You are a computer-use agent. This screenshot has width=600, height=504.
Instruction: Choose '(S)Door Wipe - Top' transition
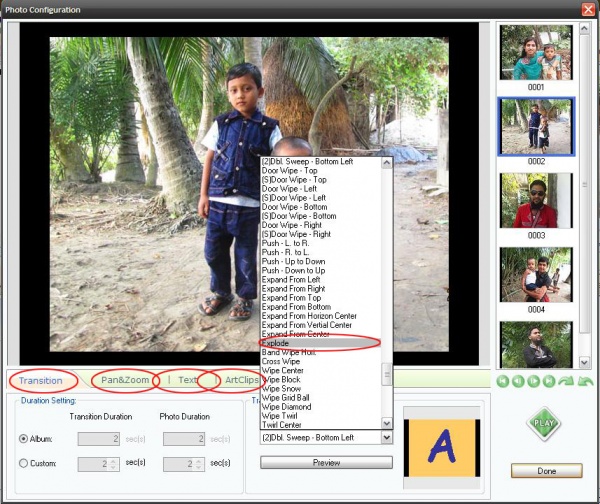(321, 180)
